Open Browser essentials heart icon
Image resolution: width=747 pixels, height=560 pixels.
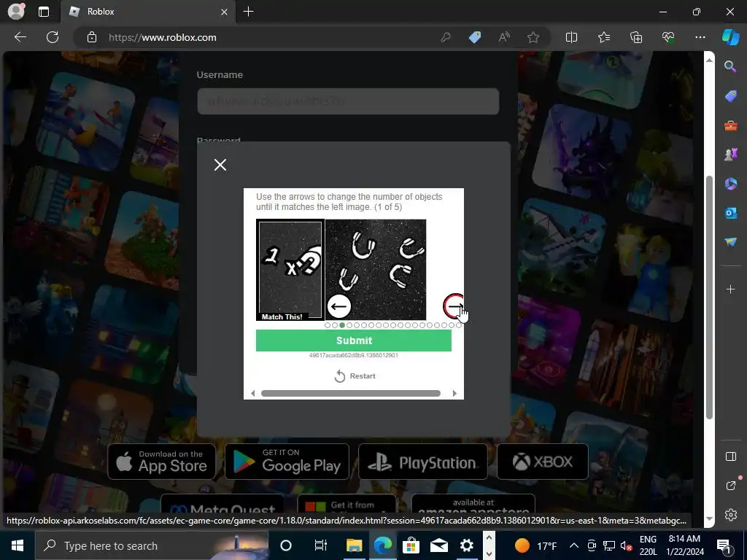pos(668,37)
